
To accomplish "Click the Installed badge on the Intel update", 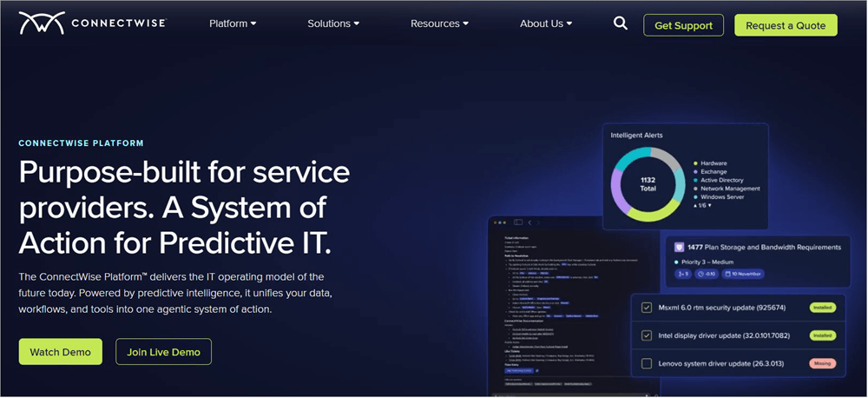I will (822, 335).
